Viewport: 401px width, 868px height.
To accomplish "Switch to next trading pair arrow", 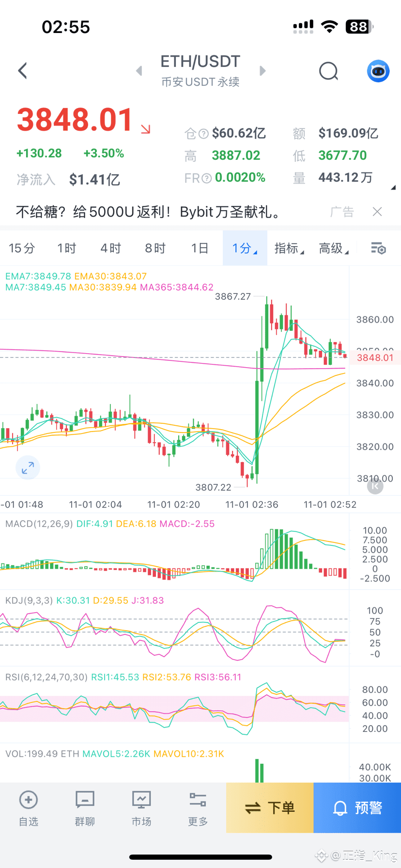I will coord(262,71).
